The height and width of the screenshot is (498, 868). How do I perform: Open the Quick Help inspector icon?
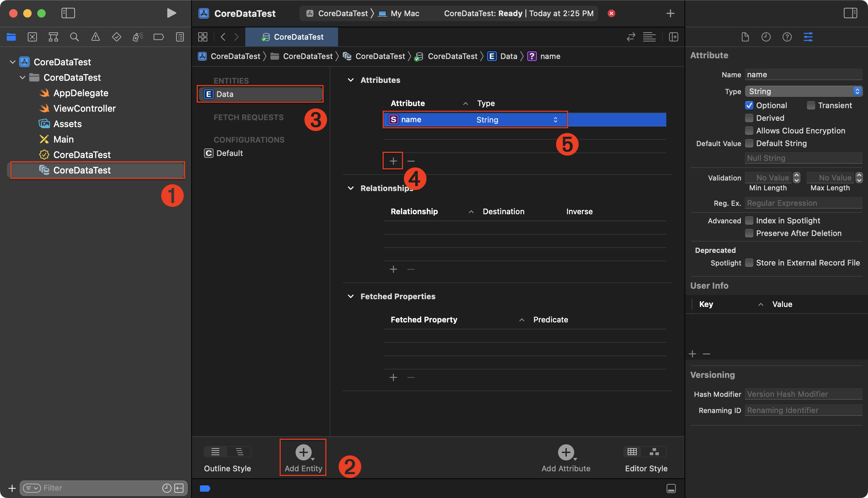787,37
